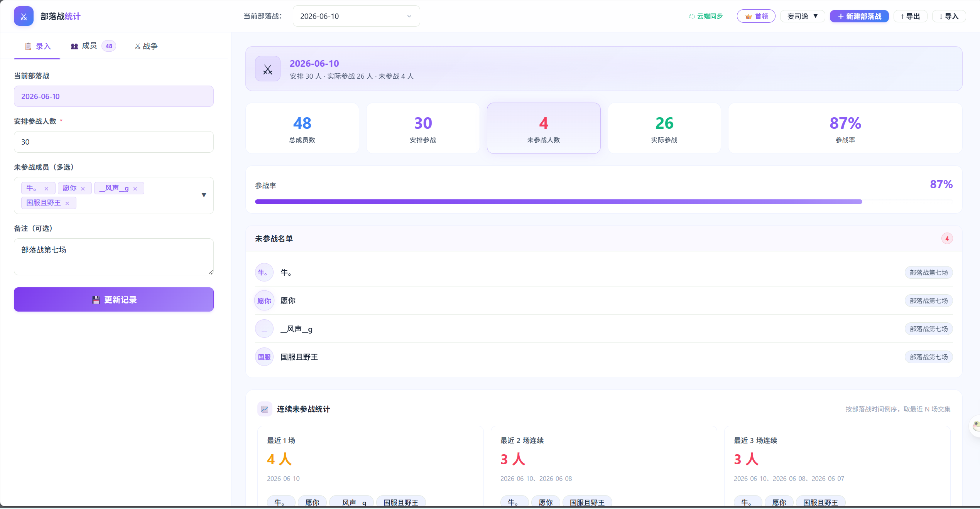Click the chart icon next to 连续未参战统计
The image size is (980, 509).
[265, 409]
